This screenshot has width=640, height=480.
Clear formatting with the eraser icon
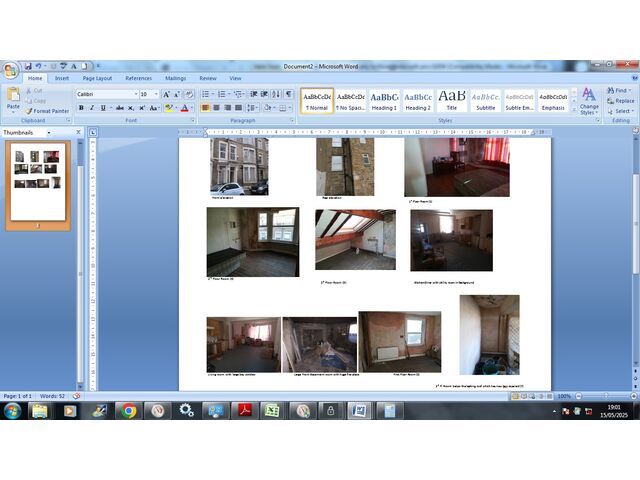pos(189,94)
